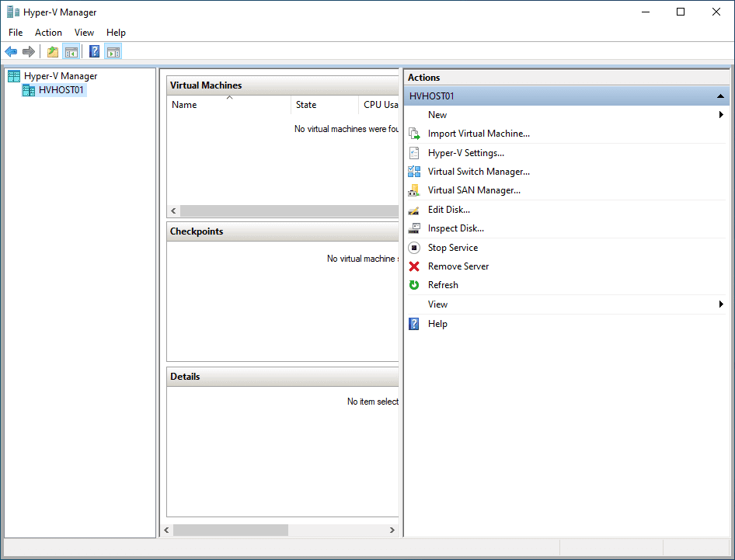Click "No item select" text in Details
735x560 pixels.
[x=373, y=402]
